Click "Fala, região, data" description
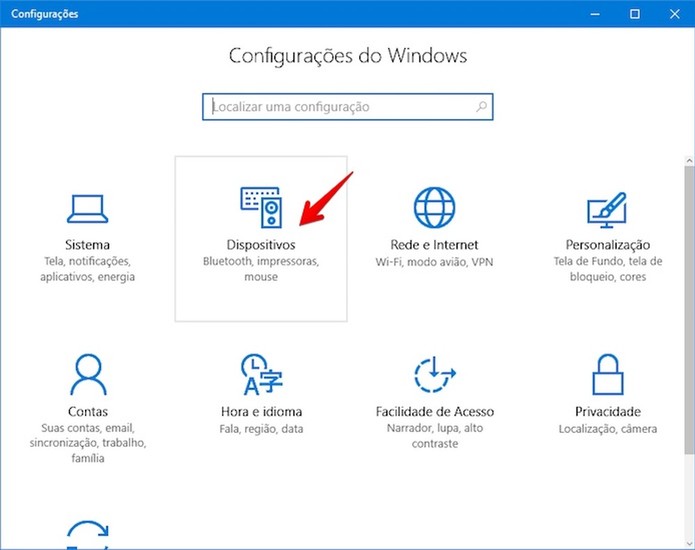695x550 pixels. (x=262, y=429)
